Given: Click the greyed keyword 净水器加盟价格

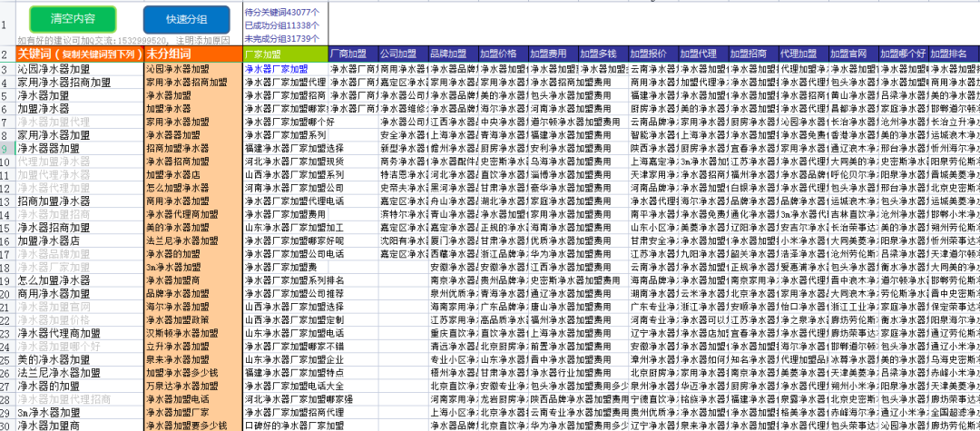Looking at the screenshot, I should click(80, 320).
